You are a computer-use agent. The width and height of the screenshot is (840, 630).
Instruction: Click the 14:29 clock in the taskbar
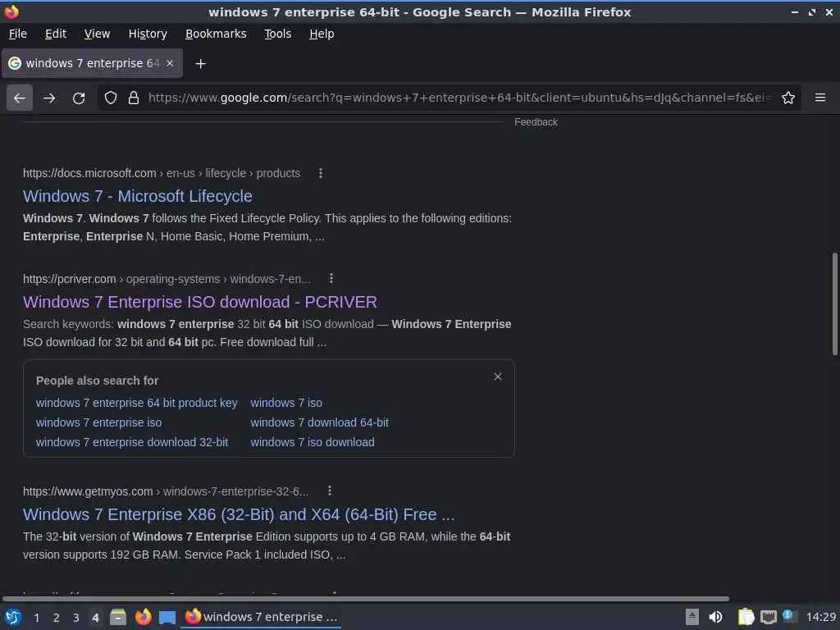coord(820,617)
